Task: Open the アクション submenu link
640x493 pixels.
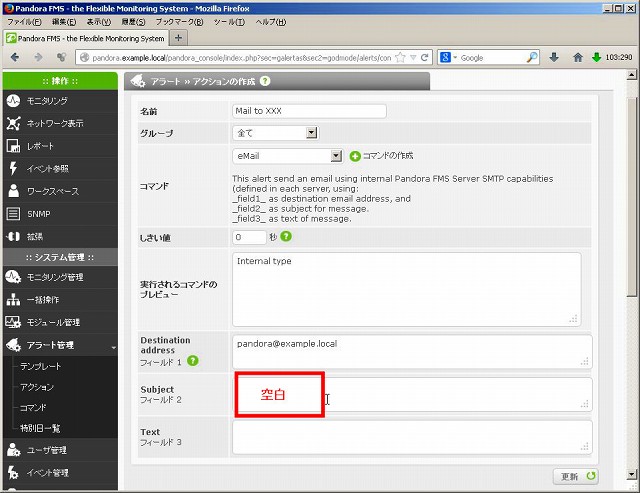Action: coord(37,387)
